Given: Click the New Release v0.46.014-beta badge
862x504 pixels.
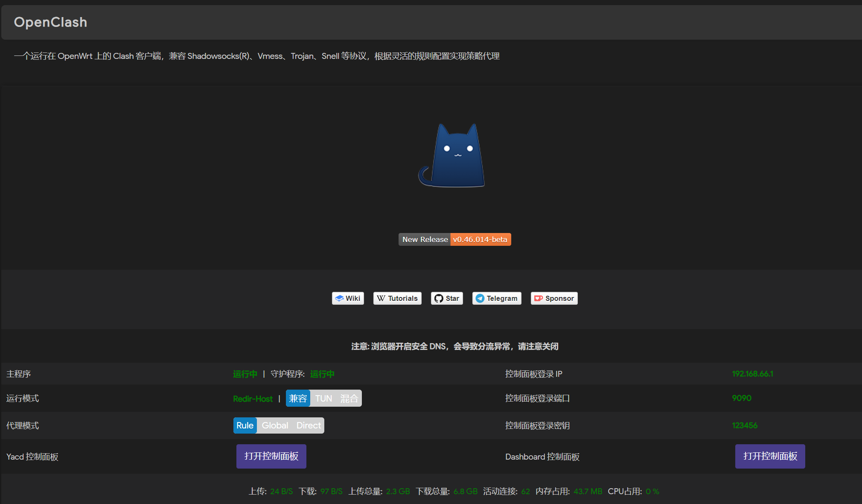Looking at the screenshot, I should (x=454, y=239).
